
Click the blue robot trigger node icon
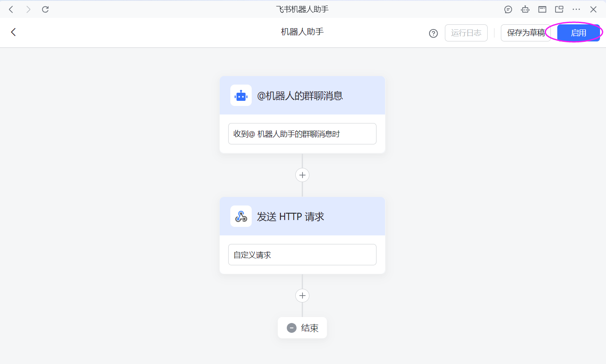coord(241,96)
